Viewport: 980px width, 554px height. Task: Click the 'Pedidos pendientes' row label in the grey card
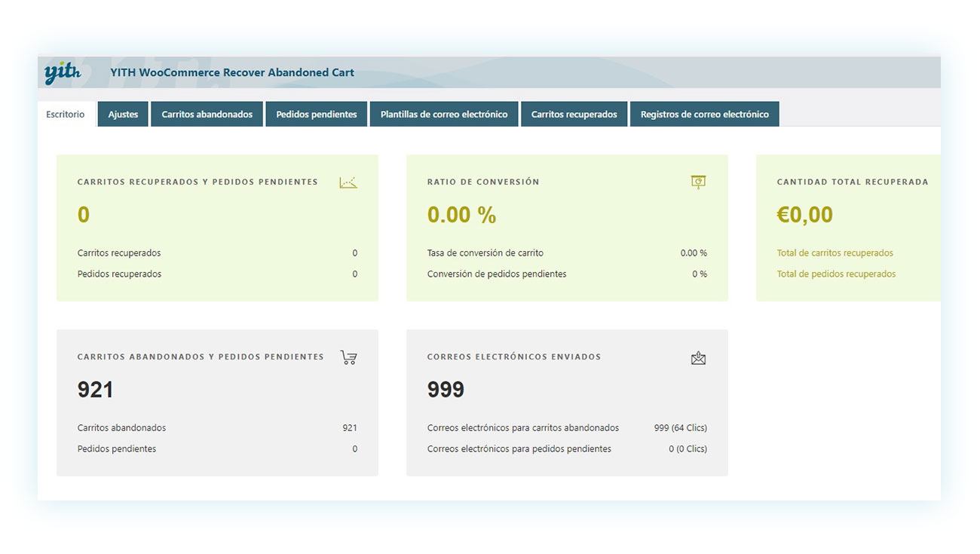(x=117, y=449)
